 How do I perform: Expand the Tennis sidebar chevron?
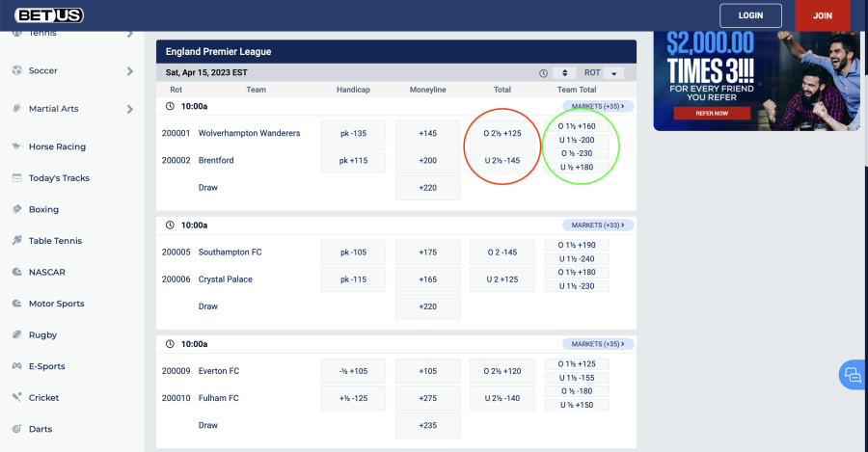pos(130,34)
